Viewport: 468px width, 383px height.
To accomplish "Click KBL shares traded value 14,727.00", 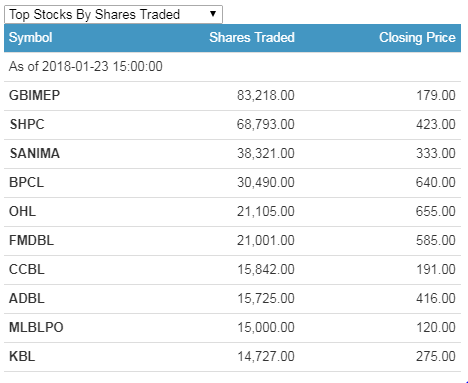I will [266, 356].
